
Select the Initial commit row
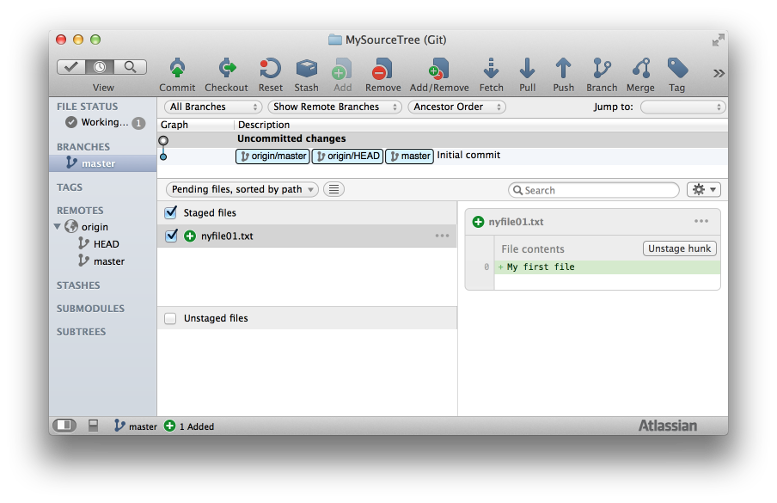coord(442,156)
